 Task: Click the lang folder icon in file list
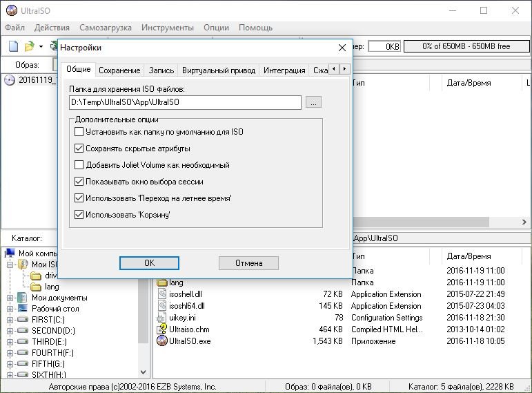(162, 282)
